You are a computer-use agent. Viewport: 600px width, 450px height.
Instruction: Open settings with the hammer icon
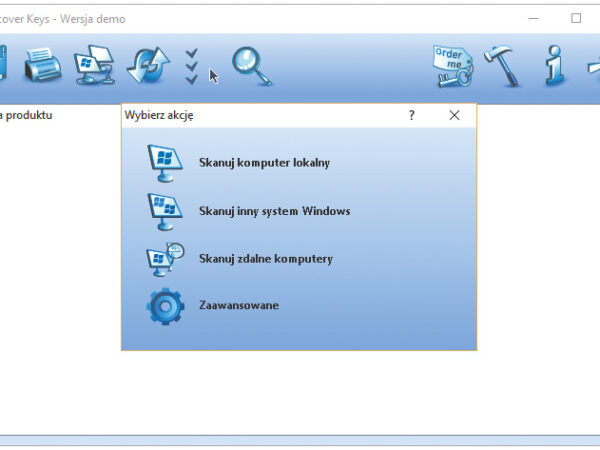pyautogui.click(x=503, y=66)
